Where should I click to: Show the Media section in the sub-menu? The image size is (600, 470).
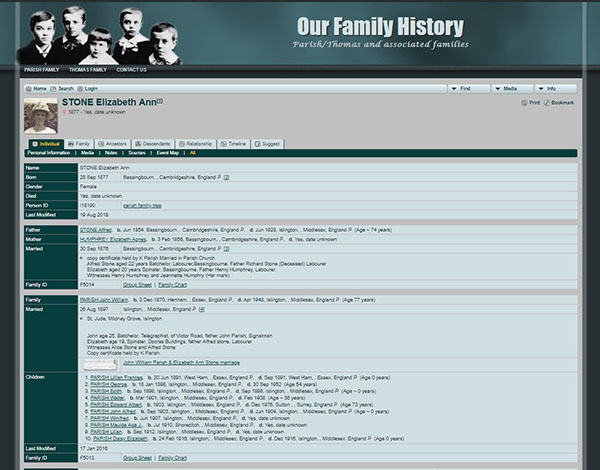click(x=87, y=153)
